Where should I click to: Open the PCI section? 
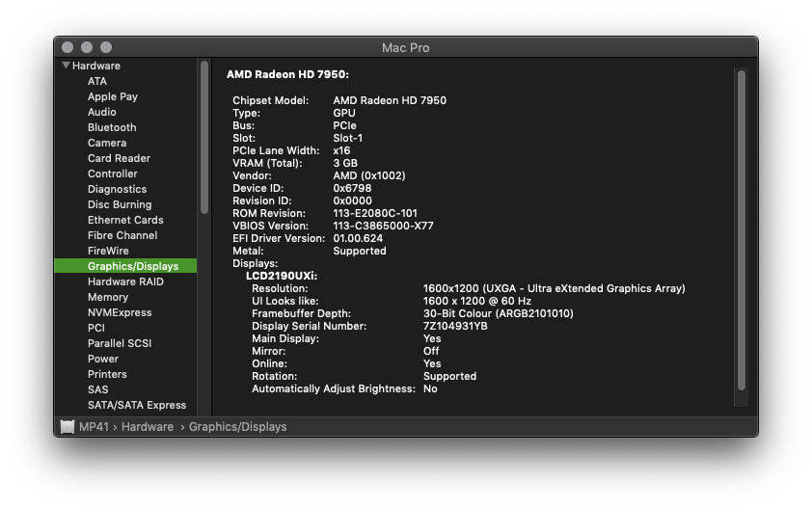95,328
